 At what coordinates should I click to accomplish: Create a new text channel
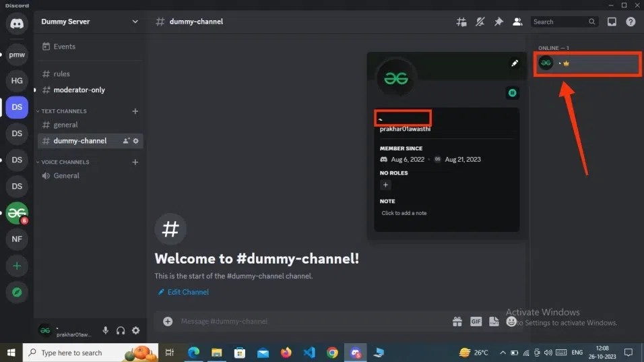point(135,111)
